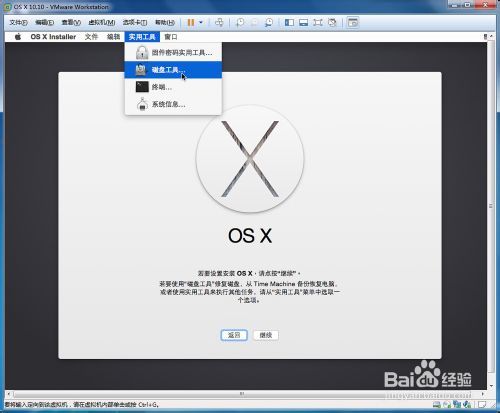Click the 返回 (Back) button

click(234, 335)
